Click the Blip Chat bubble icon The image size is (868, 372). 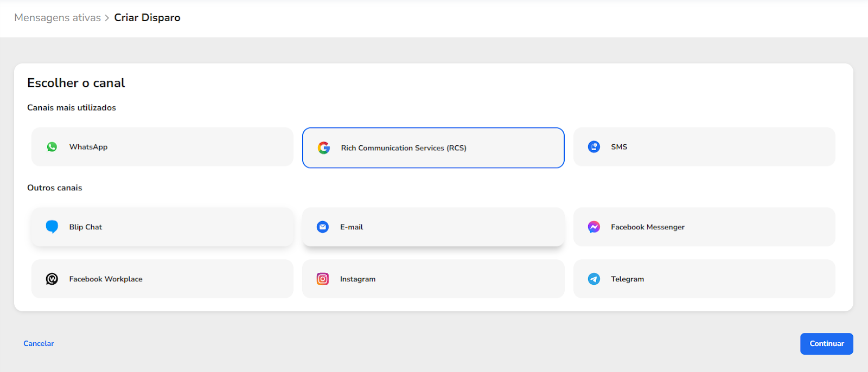(52, 227)
